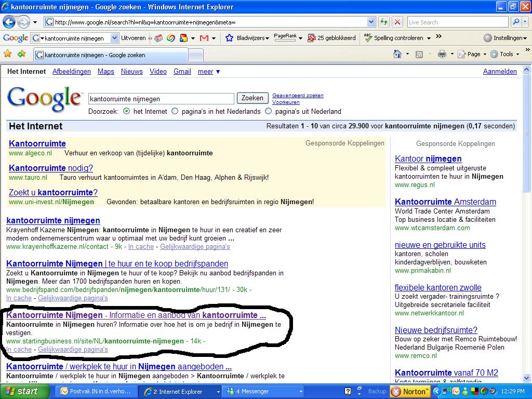Screen dimensions: 532x399
Task: Click the browser Back arrow button
Action: 9,22
